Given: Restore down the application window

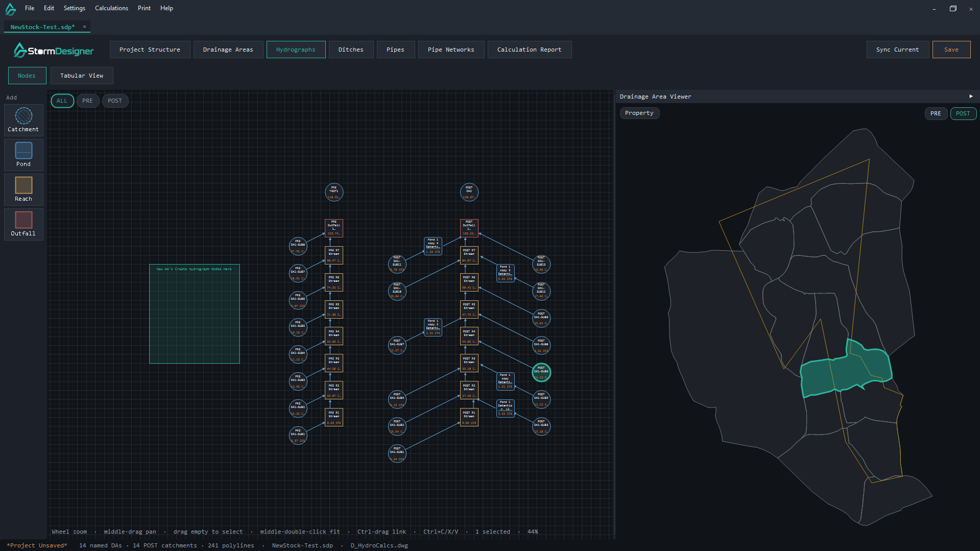Looking at the screenshot, I should (x=953, y=8).
